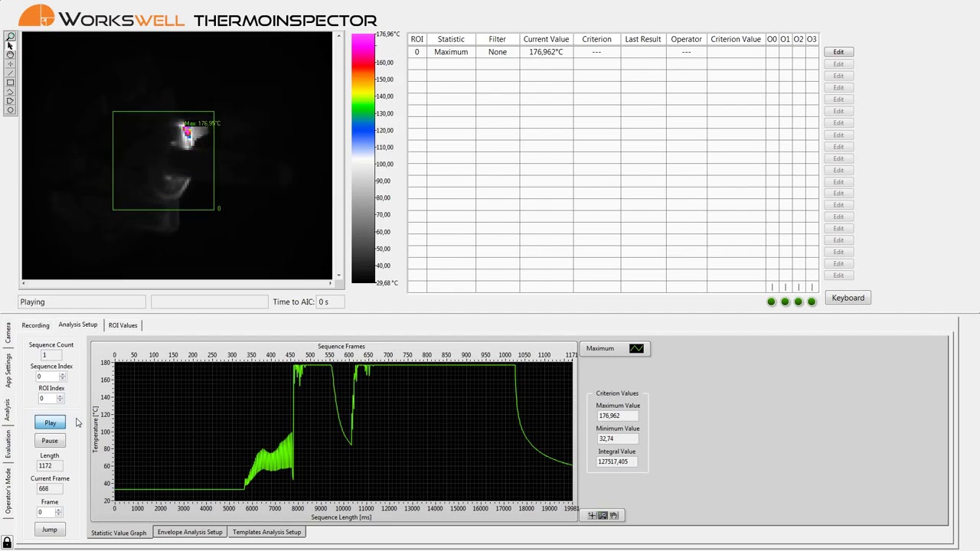Click the Integral Value field 127517,405
The width and height of the screenshot is (980, 551).
(619, 461)
